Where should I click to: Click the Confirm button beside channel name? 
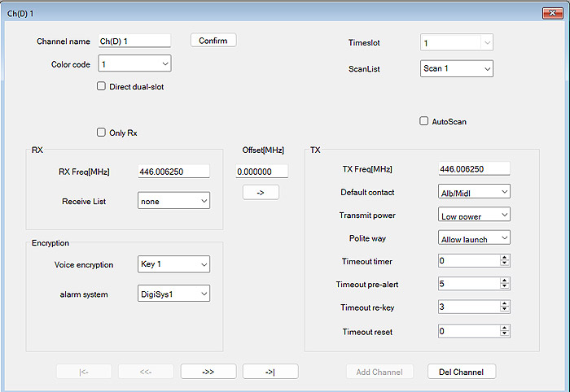pos(213,40)
